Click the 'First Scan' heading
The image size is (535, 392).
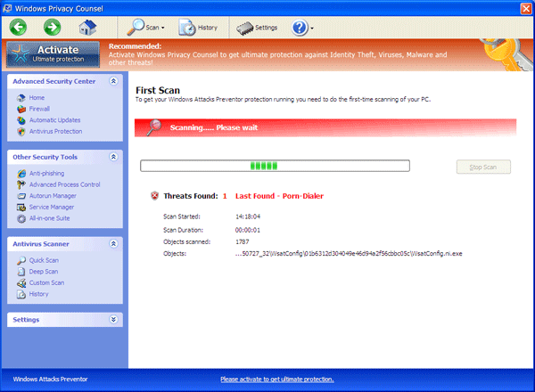click(158, 90)
